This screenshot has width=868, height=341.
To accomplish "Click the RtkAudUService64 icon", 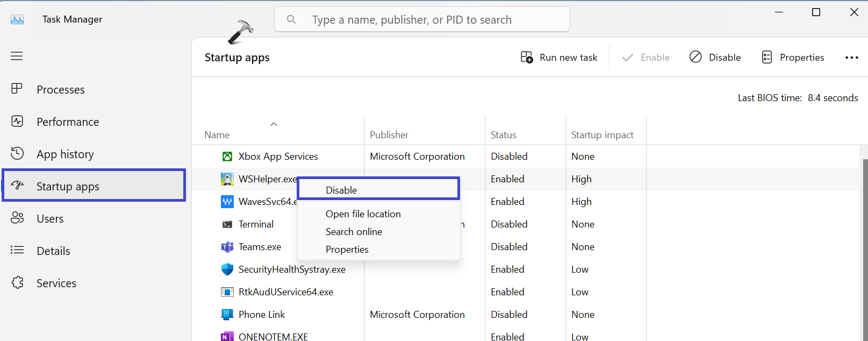I will click(227, 292).
